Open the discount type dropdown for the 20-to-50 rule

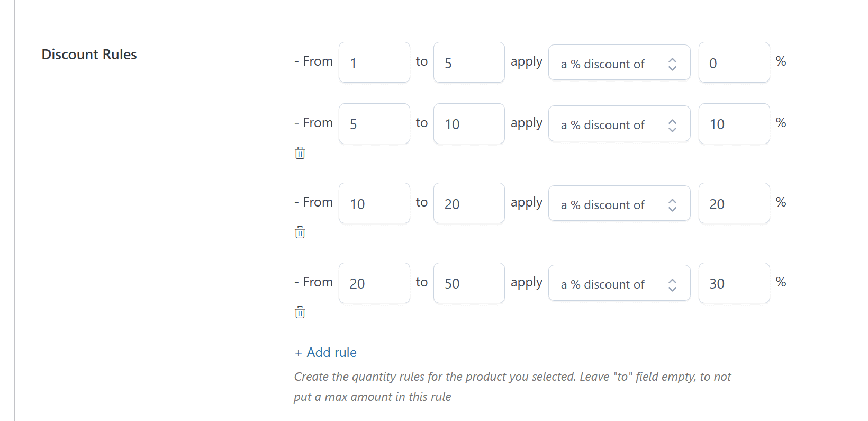[x=609, y=283]
